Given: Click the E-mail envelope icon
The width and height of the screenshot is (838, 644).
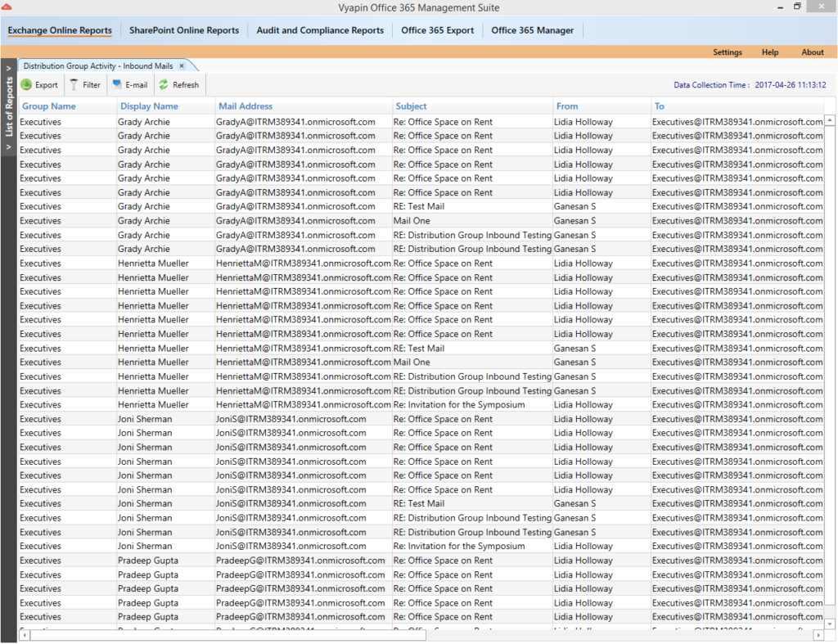Looking at the screenshot, I should coord(116,84).
